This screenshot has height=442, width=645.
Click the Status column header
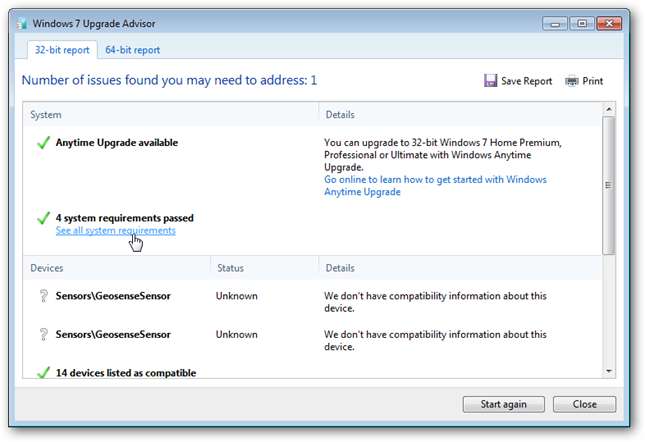pos(230,268)
